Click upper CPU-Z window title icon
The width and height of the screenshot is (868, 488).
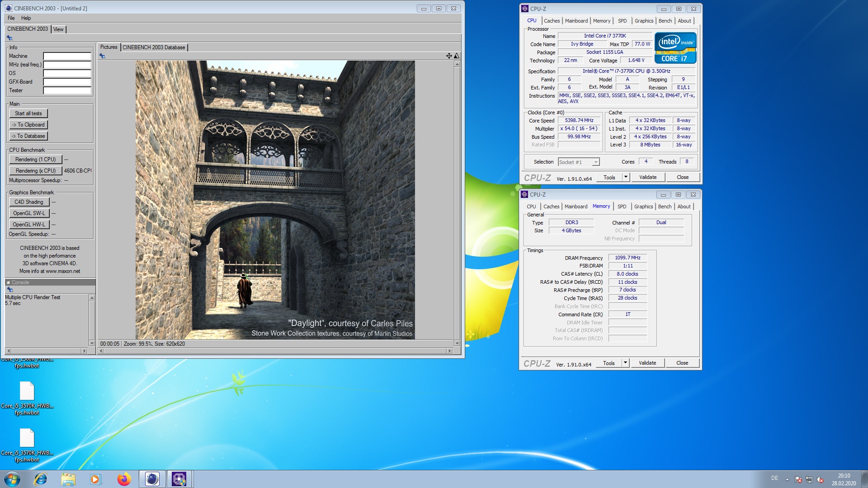(x=525, y=9)
